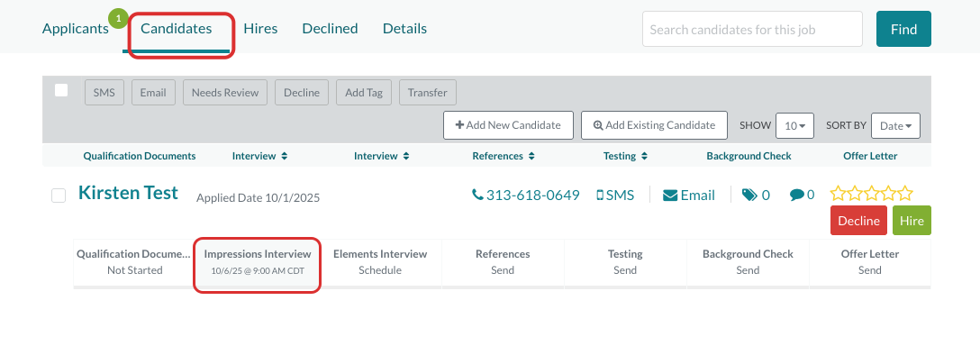The width and height of the screenshot is (980, 355).
Task: Open comments icon for Kirsten Test
Action: coord(802,195)
